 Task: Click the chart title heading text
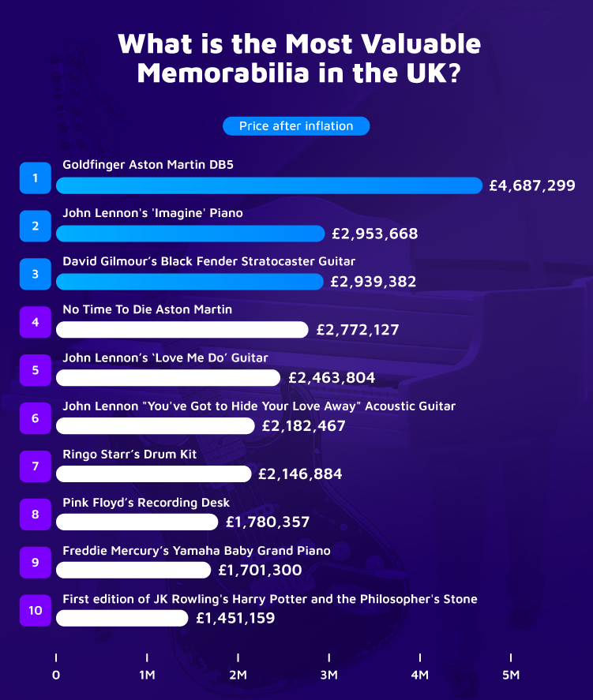click(x=299, y=58)
